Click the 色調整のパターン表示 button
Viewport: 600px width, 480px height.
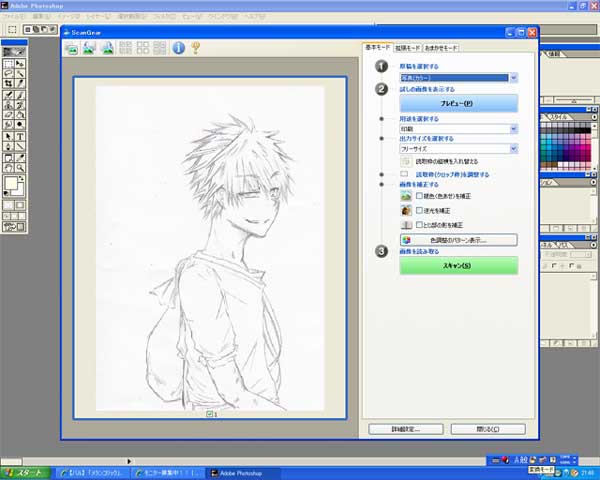458,240
